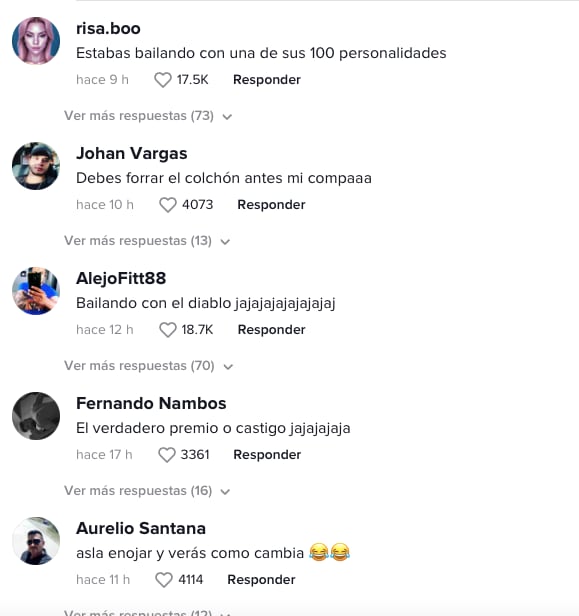579x616 pixels.
Task: Open the Fernando Nambos username link
Action: [151, 403]
